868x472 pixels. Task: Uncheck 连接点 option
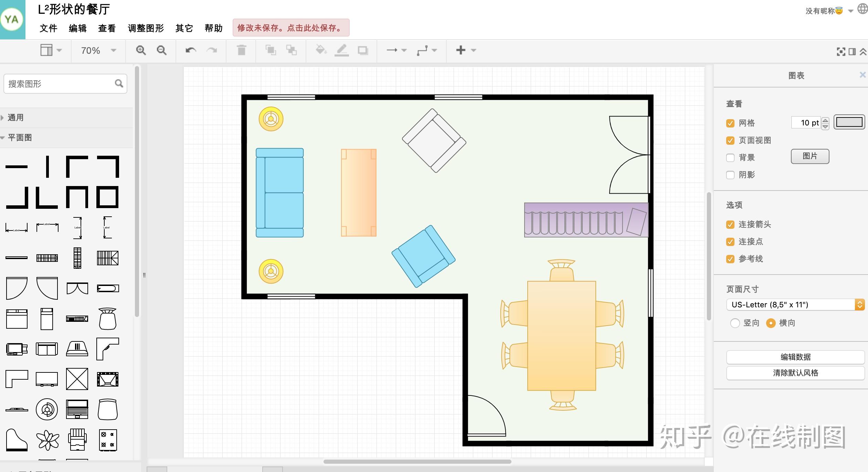[730, 242]
